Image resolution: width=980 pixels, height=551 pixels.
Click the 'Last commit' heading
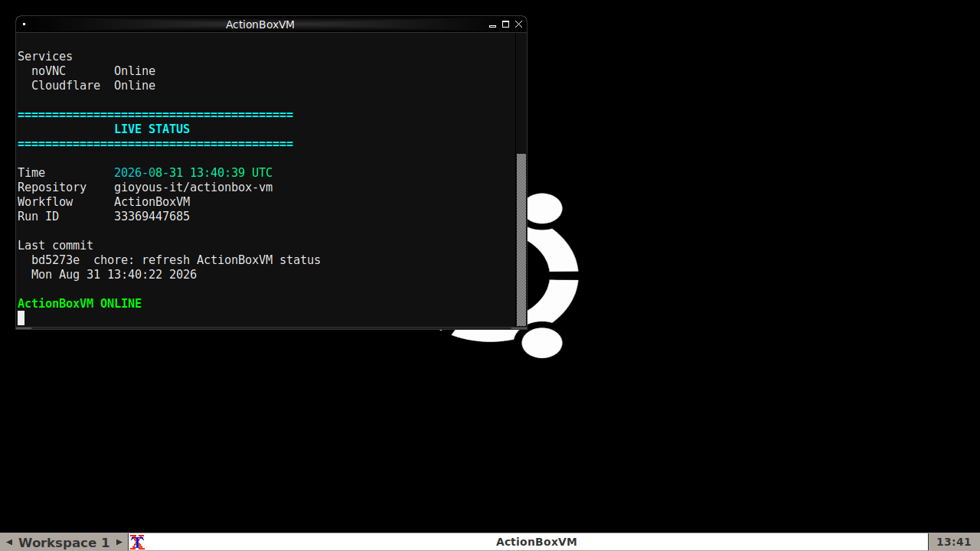(55, 246)
